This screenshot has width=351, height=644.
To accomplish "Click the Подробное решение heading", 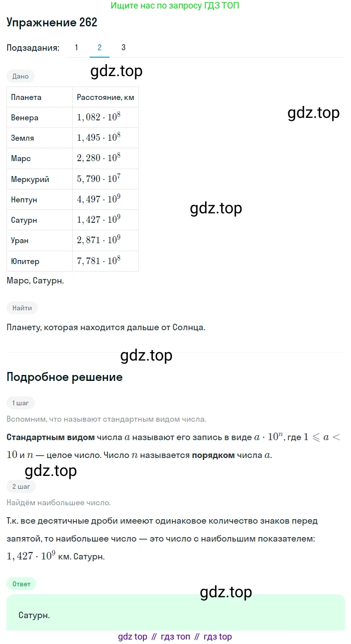I will click(65, 377).
